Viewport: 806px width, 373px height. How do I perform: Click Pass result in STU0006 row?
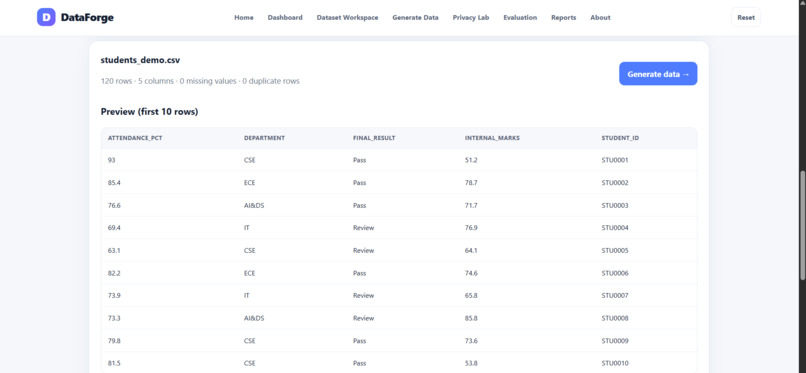click(359, 273)
